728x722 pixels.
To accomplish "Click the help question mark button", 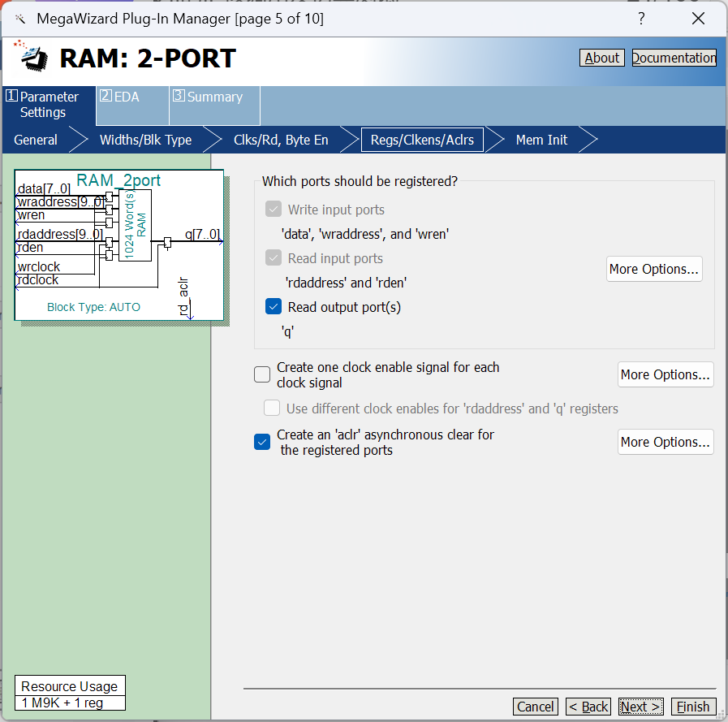I will point(641,19).
